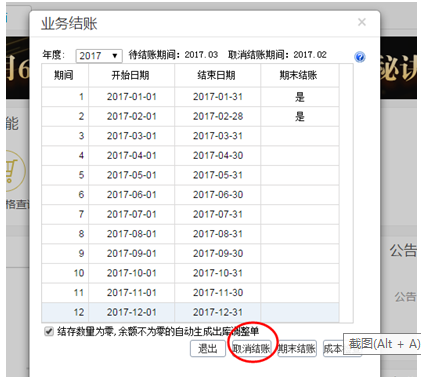The width and height of the screenshot is (421, 377).
Task: Click 是 in period 1 row
Action: (300, 97)
